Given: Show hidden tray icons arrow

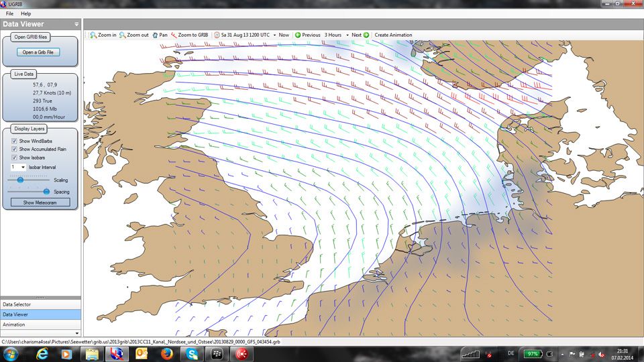Looking at the screenshot, I should 562,354.
